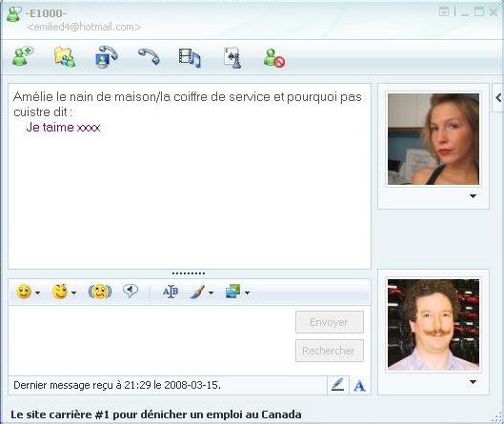Switch to text typing mode A

coord(360,386)
